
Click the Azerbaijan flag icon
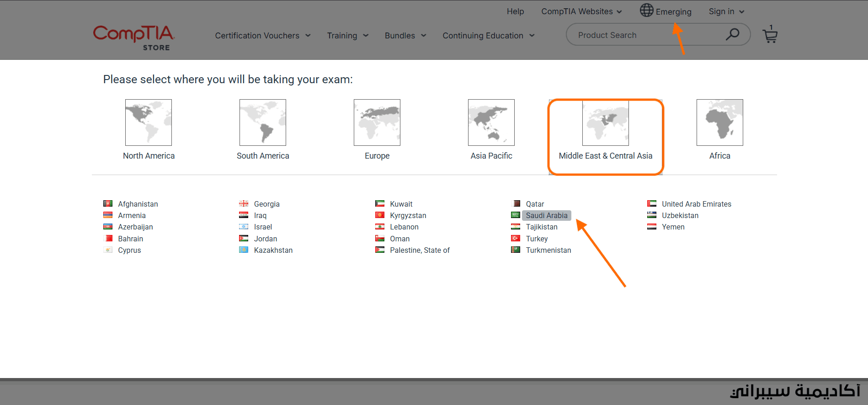click(x=108, y=226)
